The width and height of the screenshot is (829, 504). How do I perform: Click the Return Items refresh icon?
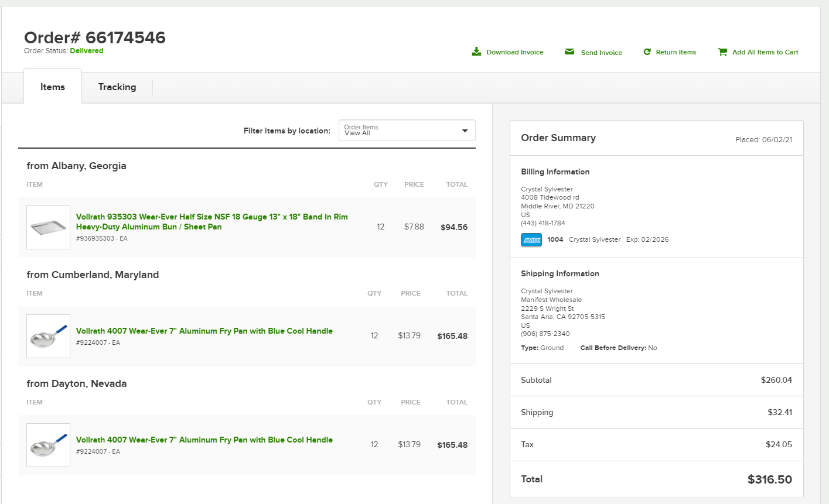point(647,52)
